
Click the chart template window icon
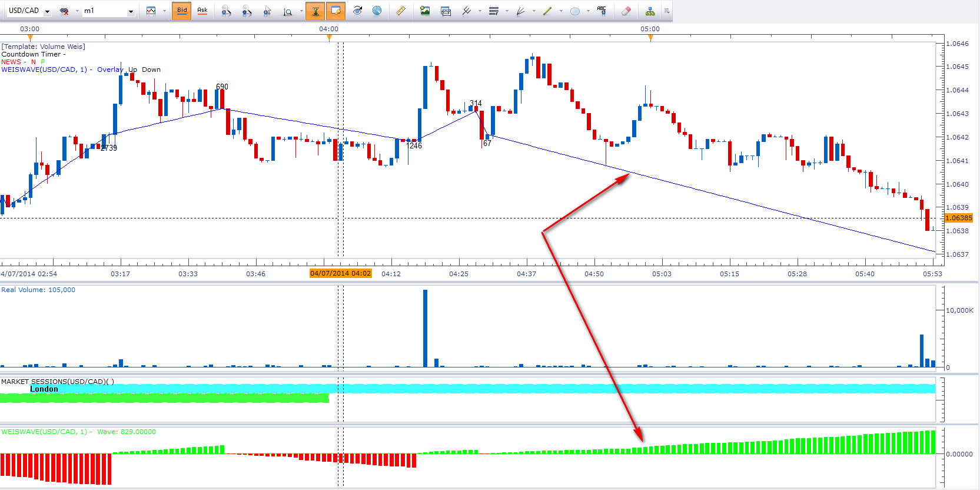446,11
